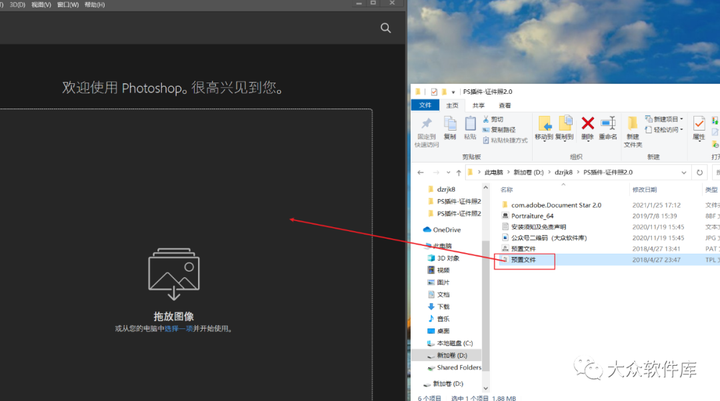Click the 固定到快速访问 pin icon
Screen dimensions: 720x401
pos(427,124)
